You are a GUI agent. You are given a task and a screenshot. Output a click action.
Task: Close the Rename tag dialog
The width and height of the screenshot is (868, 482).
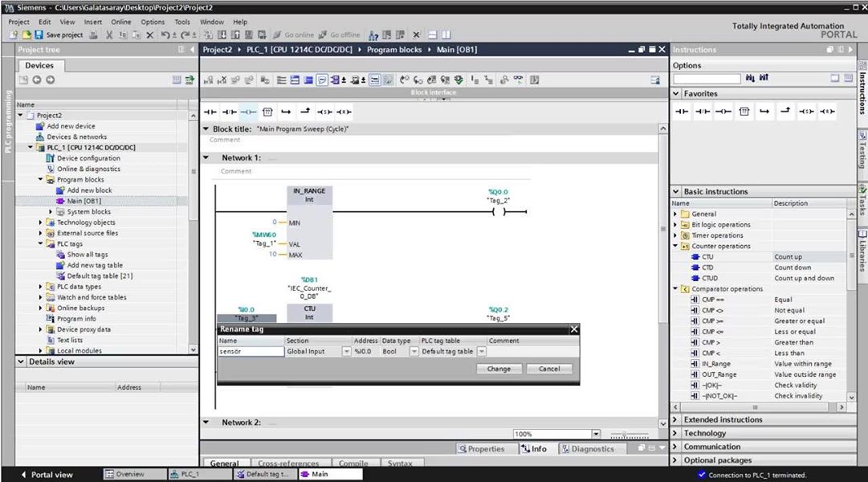pos(574,329)
